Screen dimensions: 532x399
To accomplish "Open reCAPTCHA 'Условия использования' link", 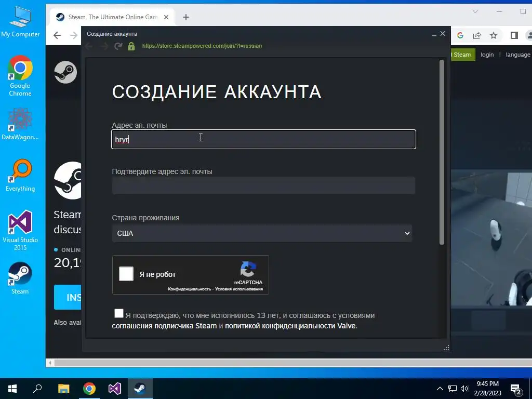I will [239, 289].
